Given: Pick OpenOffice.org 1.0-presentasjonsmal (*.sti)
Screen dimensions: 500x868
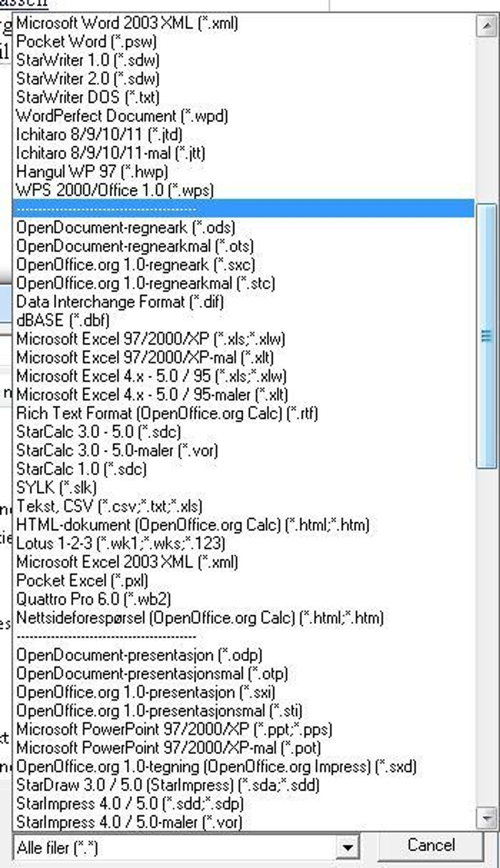Looking at the screenshot, I should click(244, 711).
